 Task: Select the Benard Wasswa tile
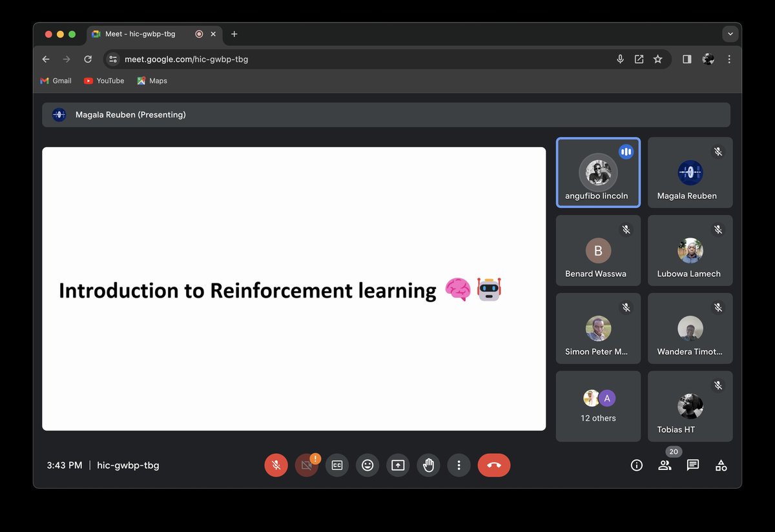tap(598, 251)
